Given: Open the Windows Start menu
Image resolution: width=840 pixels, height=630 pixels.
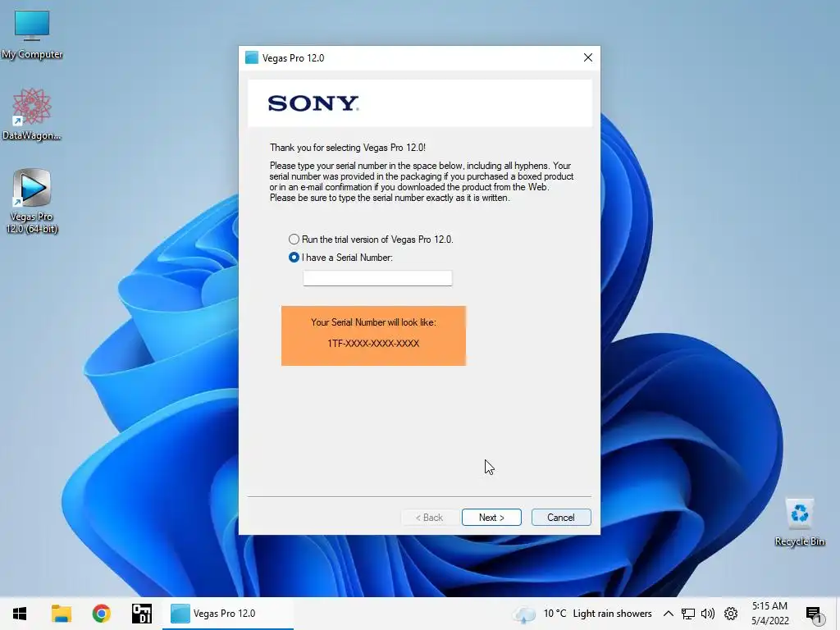Looking at the screenshot, I should click(x=20, y=614).
